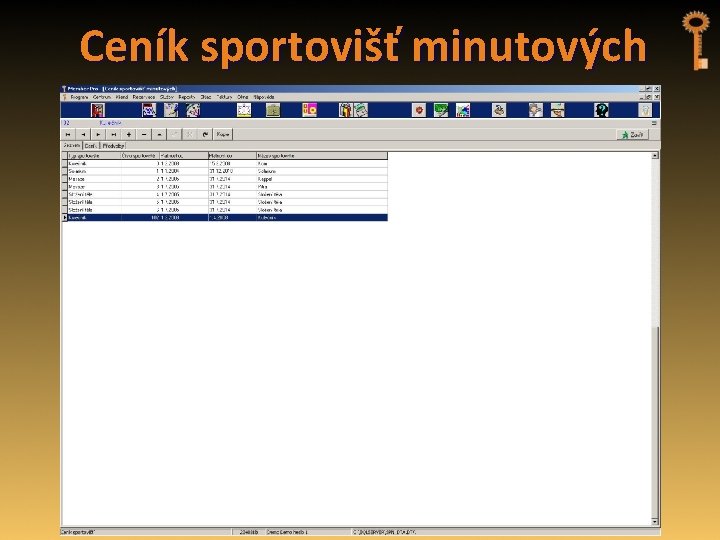Click scrollbar up arrow at top right
The image size is (720, 540).
(655, 156)
